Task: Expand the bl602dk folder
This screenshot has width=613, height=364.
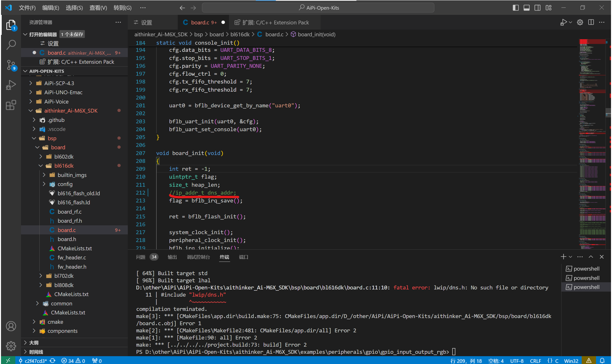Action: click(x=64, y=157)
